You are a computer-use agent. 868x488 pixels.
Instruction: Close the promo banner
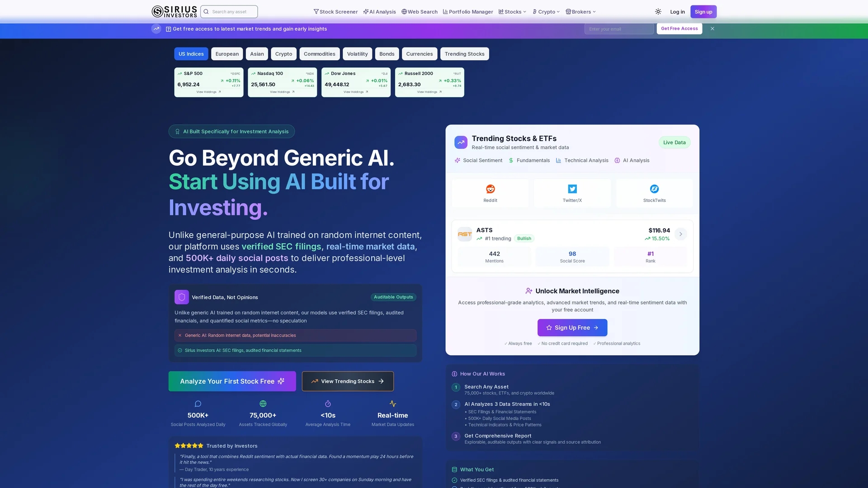pyautogui.click(x=712, y=28)
